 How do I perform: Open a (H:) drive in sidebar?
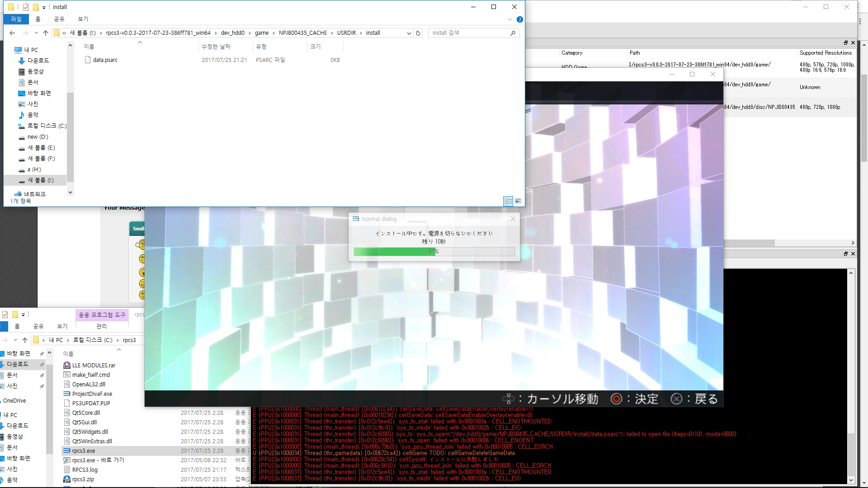(x=34, y=169)
